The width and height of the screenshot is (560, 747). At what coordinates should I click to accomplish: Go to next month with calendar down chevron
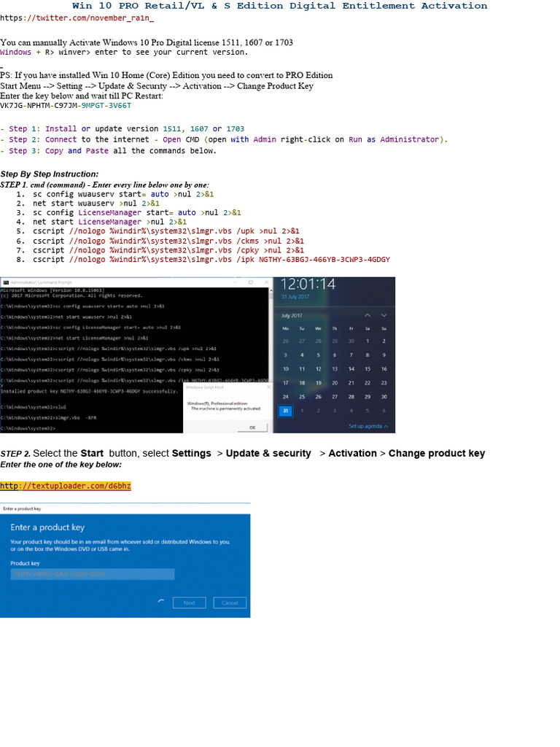(x=384, y=315)
